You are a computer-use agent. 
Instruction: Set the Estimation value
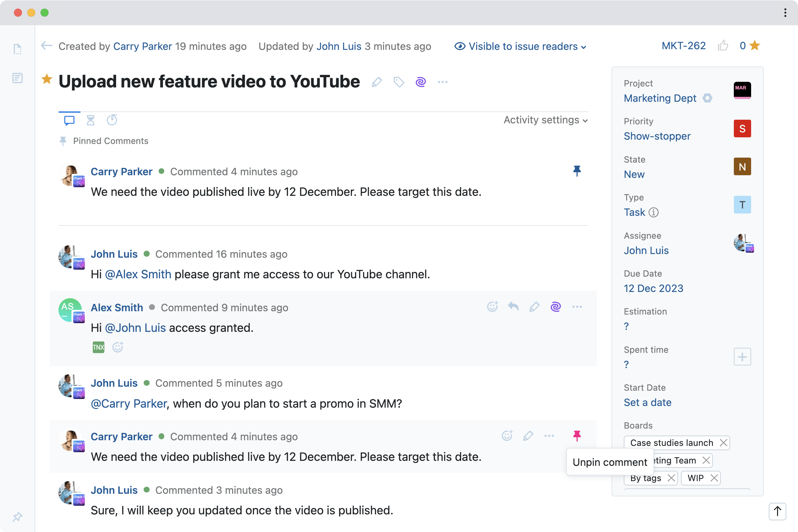coord(626,327)
